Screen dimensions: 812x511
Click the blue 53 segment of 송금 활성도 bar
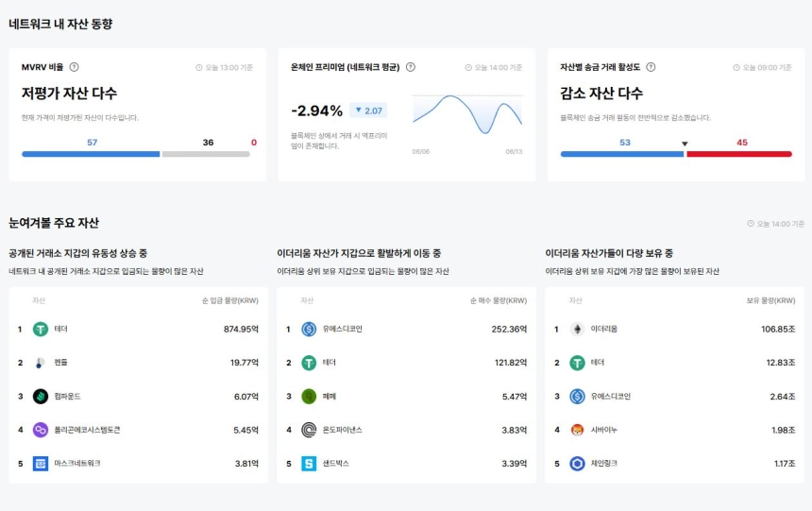click(622, 154)
